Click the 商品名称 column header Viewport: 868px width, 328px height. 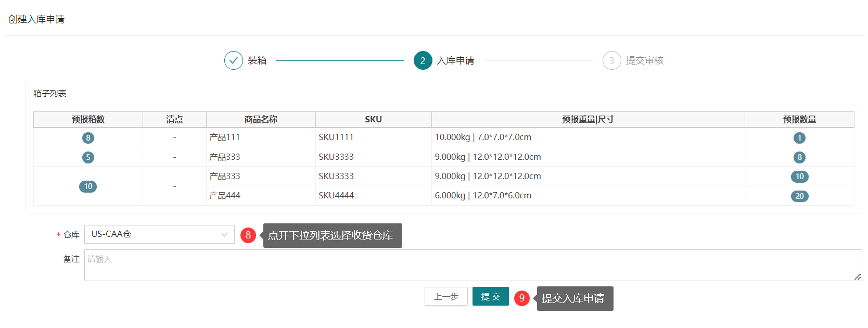coord(261,120)
